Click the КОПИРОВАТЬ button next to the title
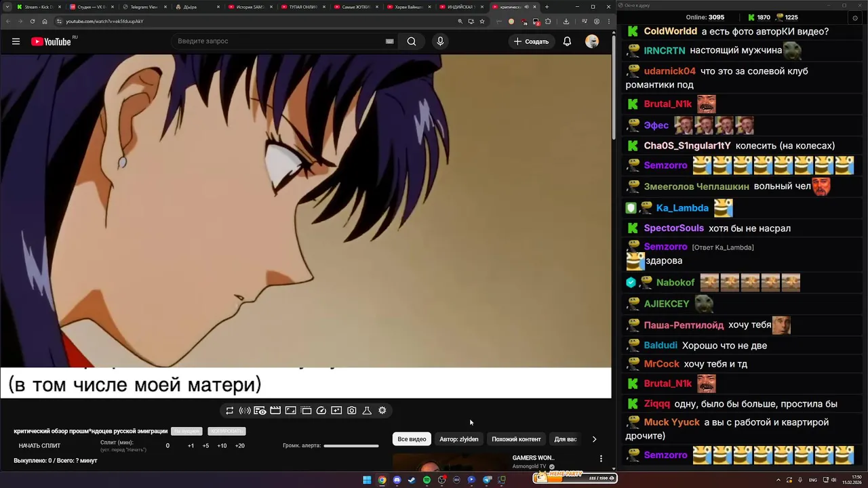 click(227, 431)
